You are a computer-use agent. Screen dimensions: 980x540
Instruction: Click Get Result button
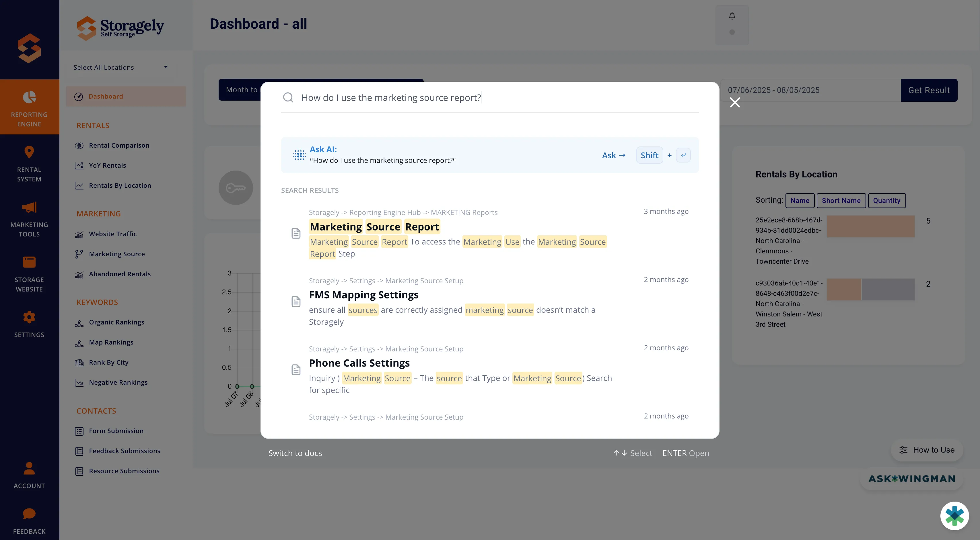[x=929, y=91]
